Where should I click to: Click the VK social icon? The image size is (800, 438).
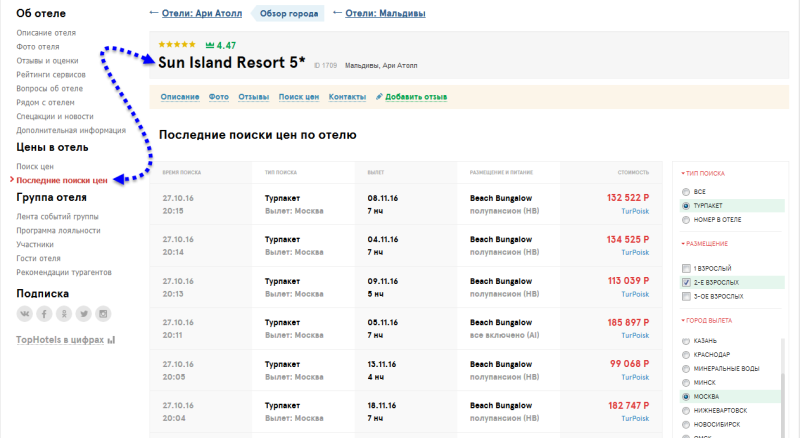tap(25, 314)
